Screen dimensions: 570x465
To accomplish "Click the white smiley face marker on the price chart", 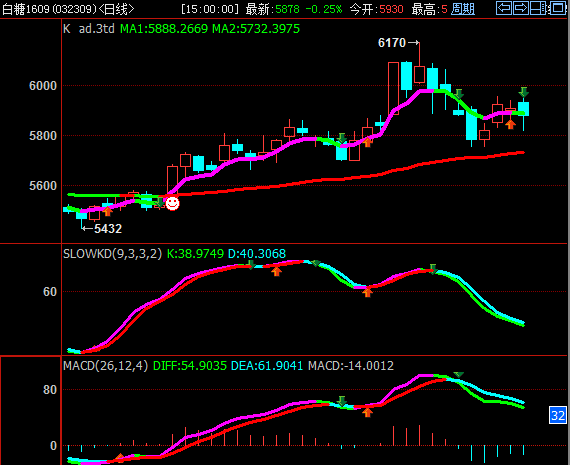I will tap(172, 204).
